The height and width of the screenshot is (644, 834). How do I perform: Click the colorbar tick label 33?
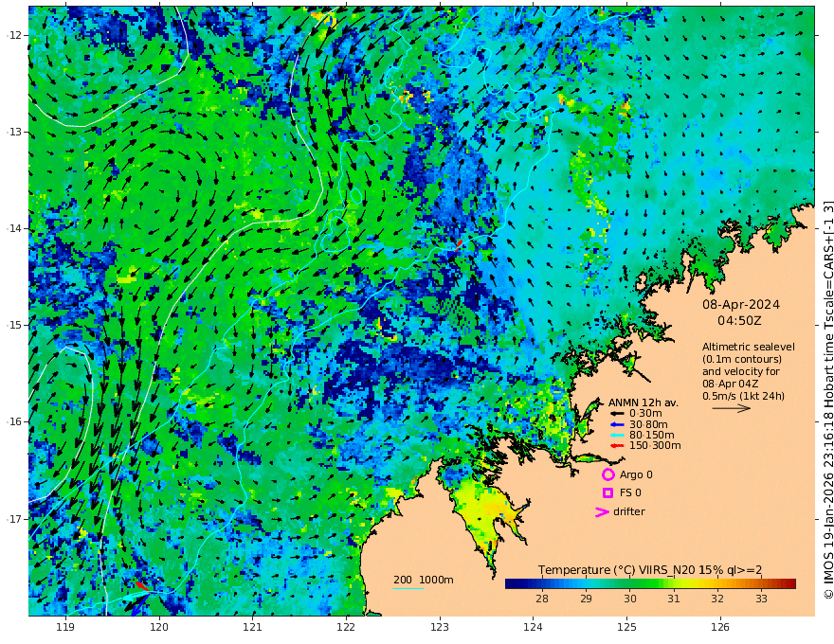pyautogui.click(x=761, y=599)
